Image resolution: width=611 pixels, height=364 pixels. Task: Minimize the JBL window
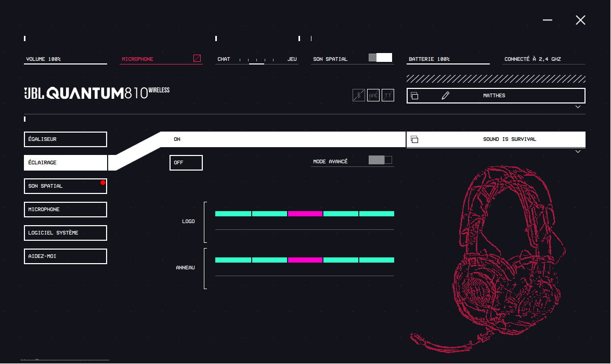tap(548, 20)
